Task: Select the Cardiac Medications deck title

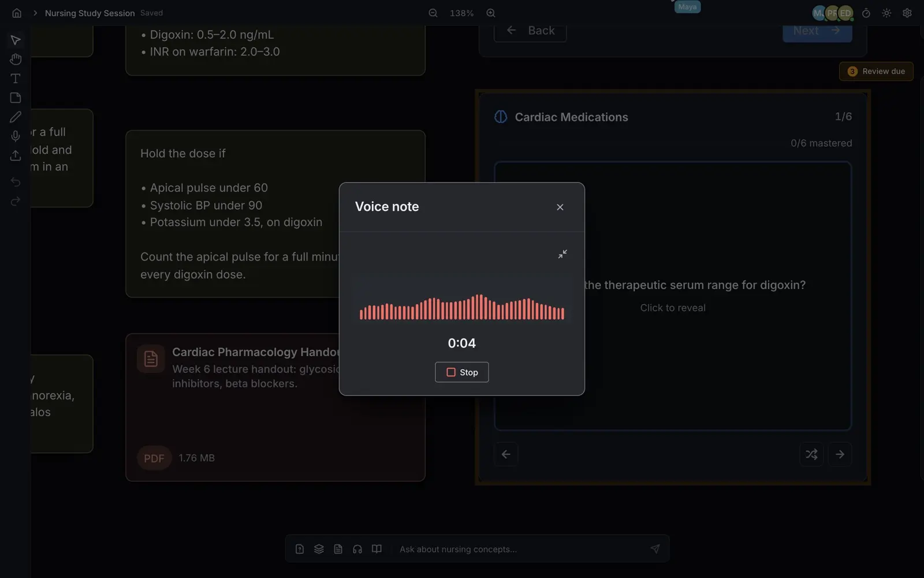Action: [571, 117]
